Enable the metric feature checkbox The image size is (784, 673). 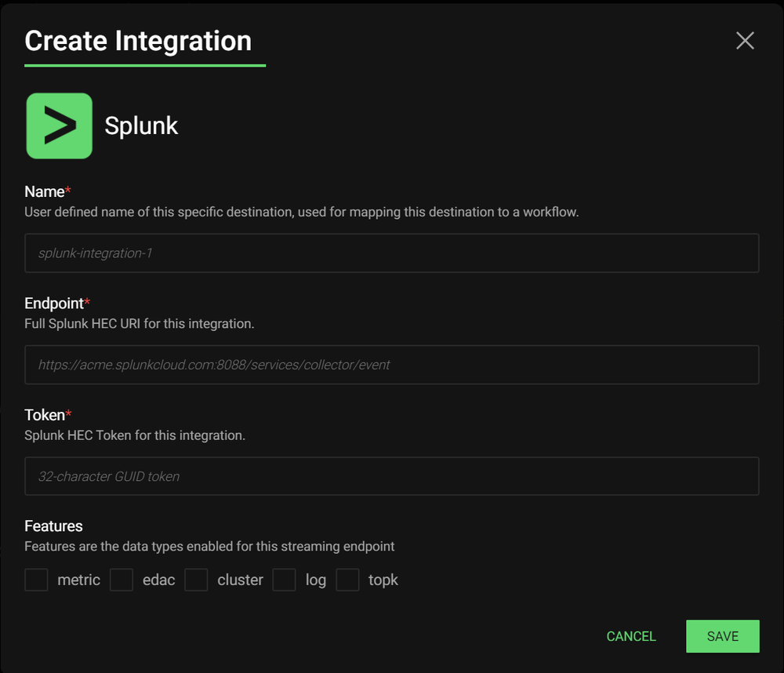pos(36,580)
